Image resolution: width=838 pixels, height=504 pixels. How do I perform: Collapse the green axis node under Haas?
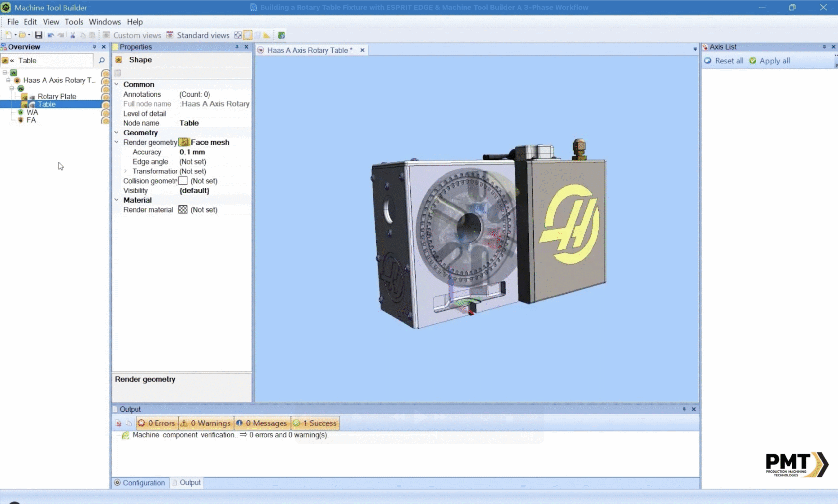pos(12,88)
